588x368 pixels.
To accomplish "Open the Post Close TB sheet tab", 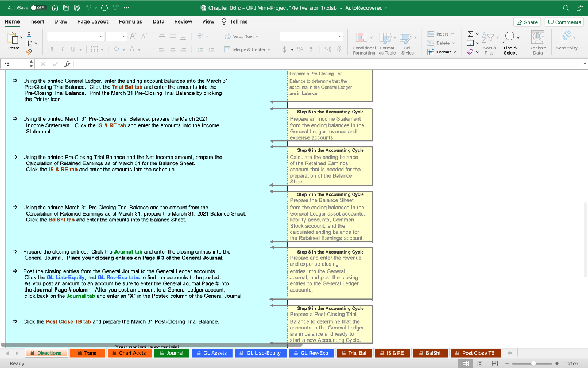I will point(475,353).
